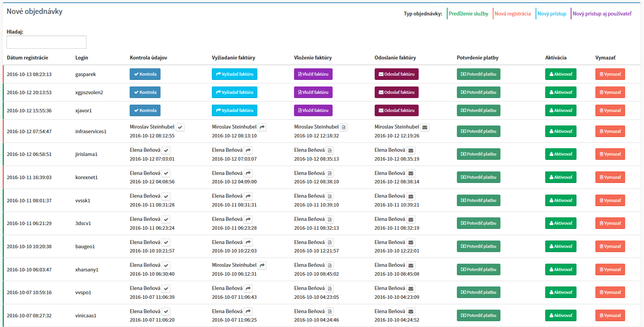Click envelope icon in korexnet1 row
The width and height of the screenshot is (644, 327).
[x=411, y=173]
